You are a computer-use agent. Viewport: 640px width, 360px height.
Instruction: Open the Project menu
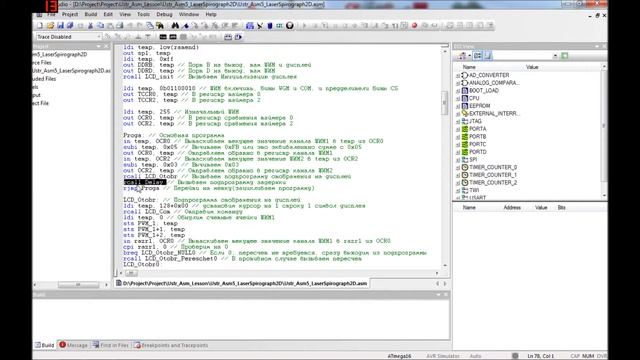[70, 14]
